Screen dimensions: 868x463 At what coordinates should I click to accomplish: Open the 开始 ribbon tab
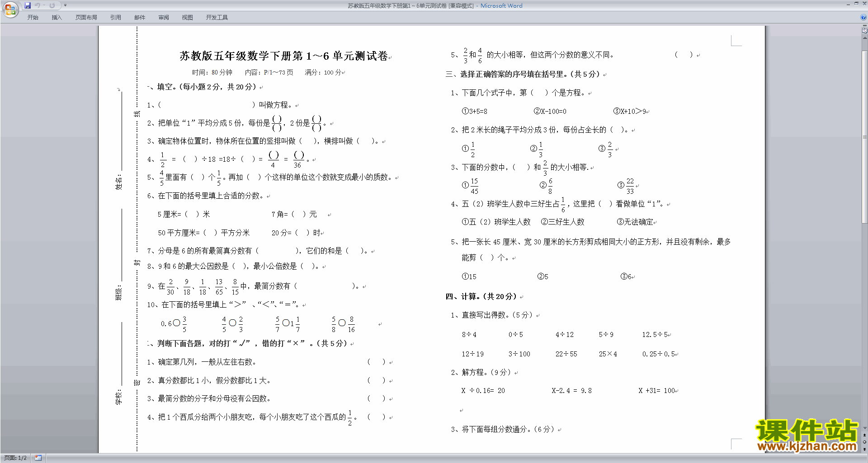point(33,18)
